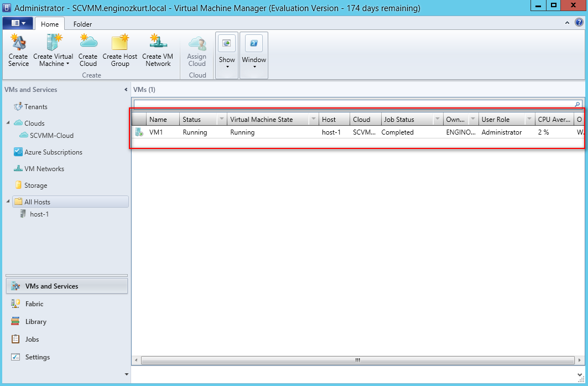Click the Settings checkmark icon
The image size is (588, 386).
pos(15,357)
